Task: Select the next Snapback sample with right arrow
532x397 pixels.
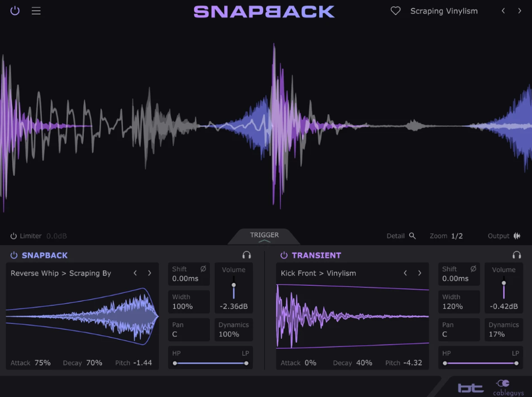Action: tap(150, 273)
